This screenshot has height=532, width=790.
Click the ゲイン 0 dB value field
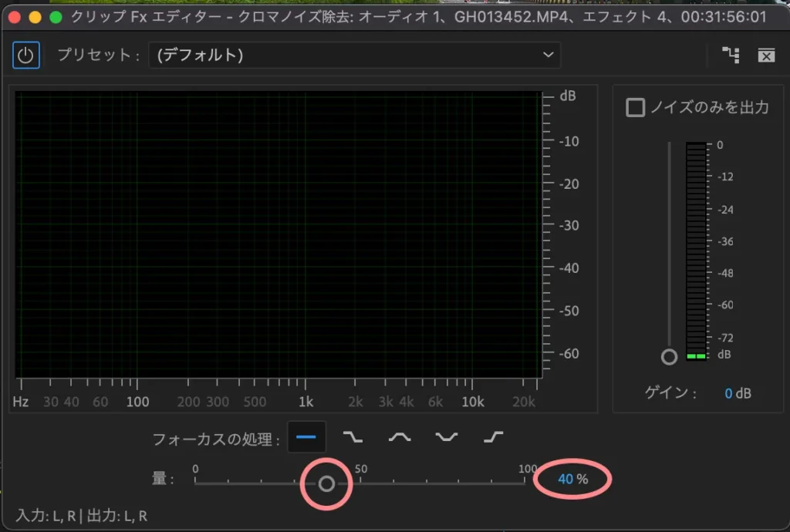728,393
